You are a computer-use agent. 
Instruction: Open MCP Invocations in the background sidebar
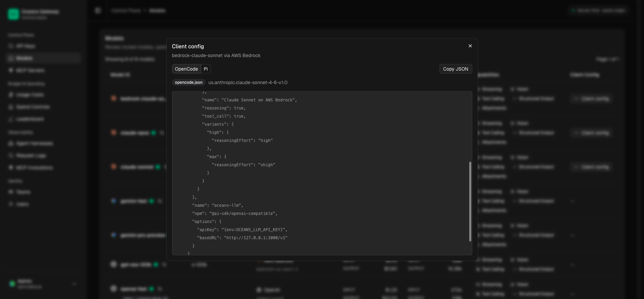43,168
